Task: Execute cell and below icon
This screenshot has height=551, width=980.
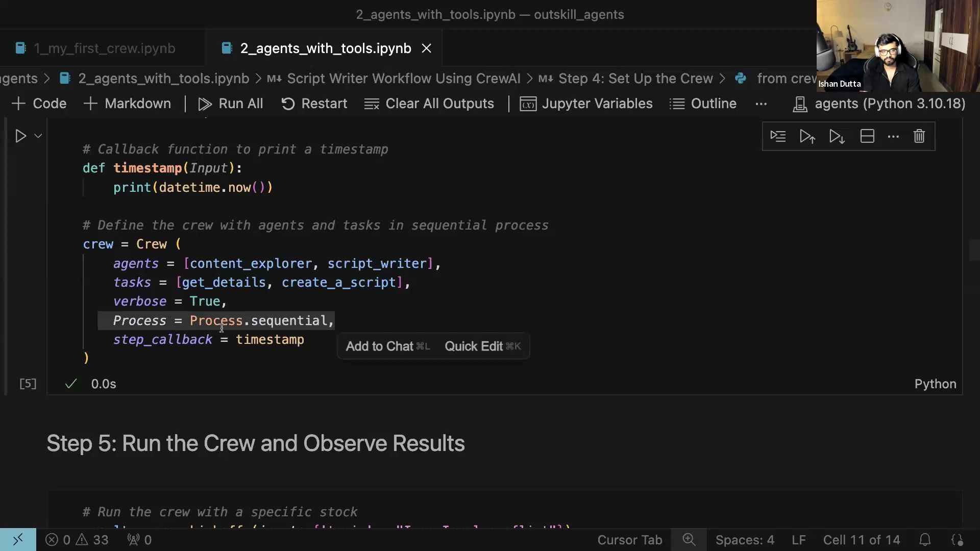Action: (x=837, y=136)
